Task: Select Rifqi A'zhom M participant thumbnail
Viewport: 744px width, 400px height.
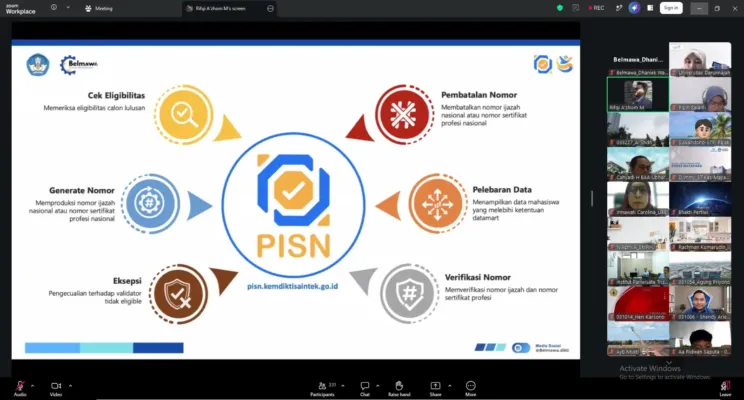Action: tap(638, 94)
